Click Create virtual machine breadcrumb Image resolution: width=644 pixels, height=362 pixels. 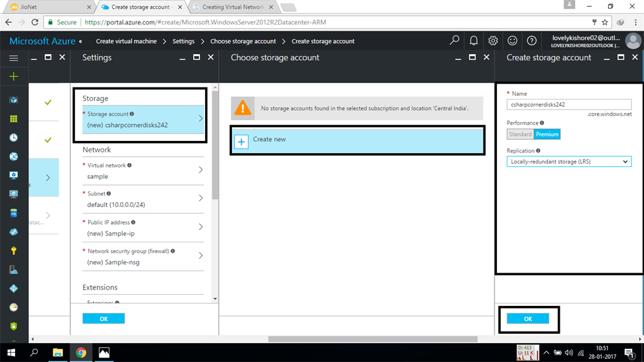coord(126,41)
